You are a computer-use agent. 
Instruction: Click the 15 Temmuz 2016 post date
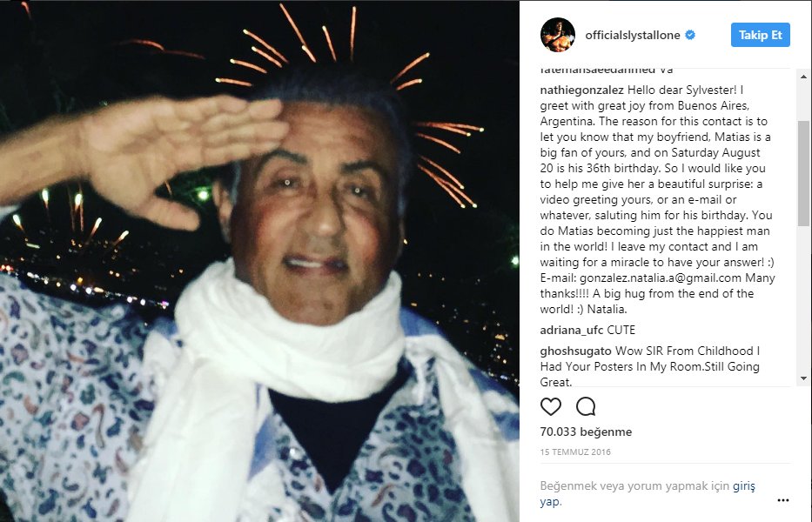coord(575,452)
